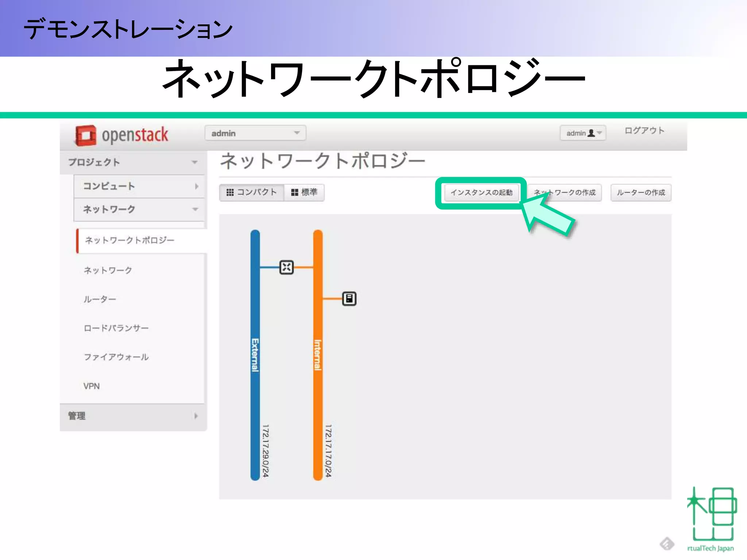Image resolution: width=747 pixels, height=560 pixels.
Task: Click the instance icon on Internal network
Action: tap(349, 299)
